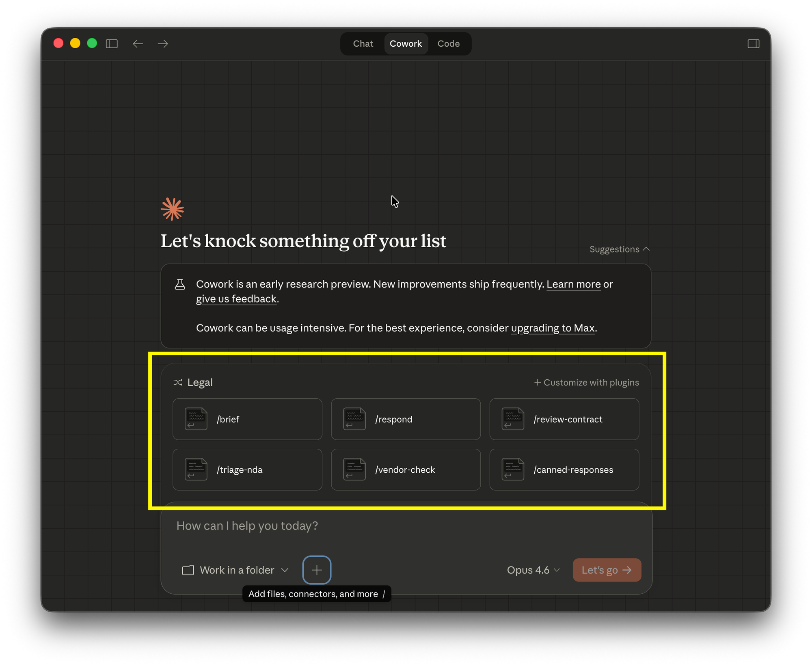Click the beaker icon in the preview notice

pyautogui.click(x=180, y=284)
